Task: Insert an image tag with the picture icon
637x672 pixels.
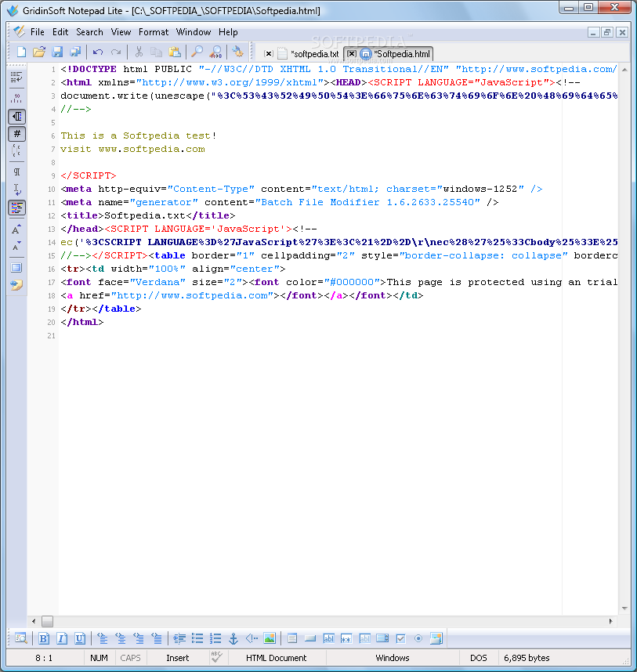Action: (x=270, y=638)
